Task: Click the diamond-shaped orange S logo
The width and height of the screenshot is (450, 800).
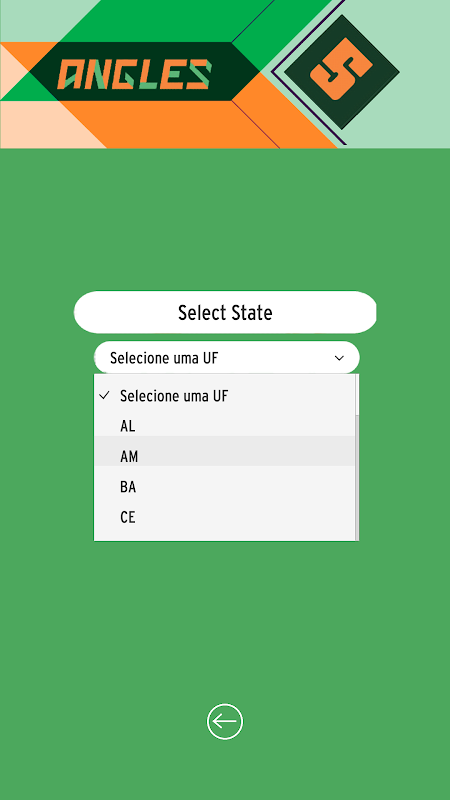Action: tap(342, 71)
